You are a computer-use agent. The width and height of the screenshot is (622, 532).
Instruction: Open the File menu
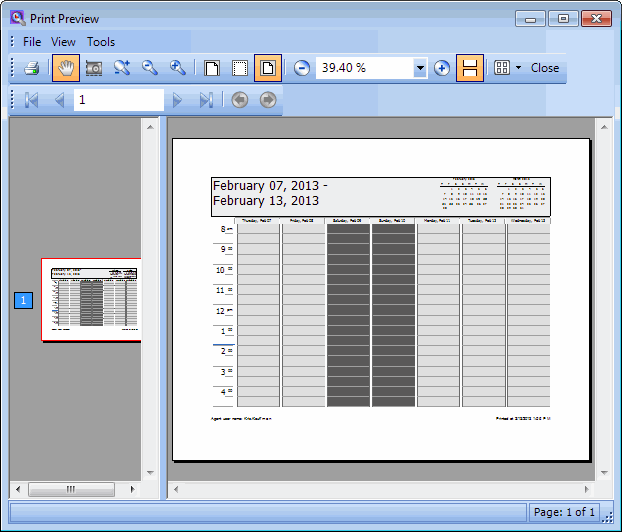click(x=32, y=42)
